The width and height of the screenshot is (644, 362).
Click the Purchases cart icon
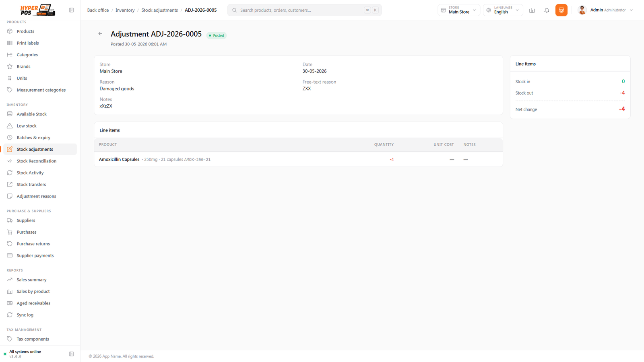[x=10, y=232]
